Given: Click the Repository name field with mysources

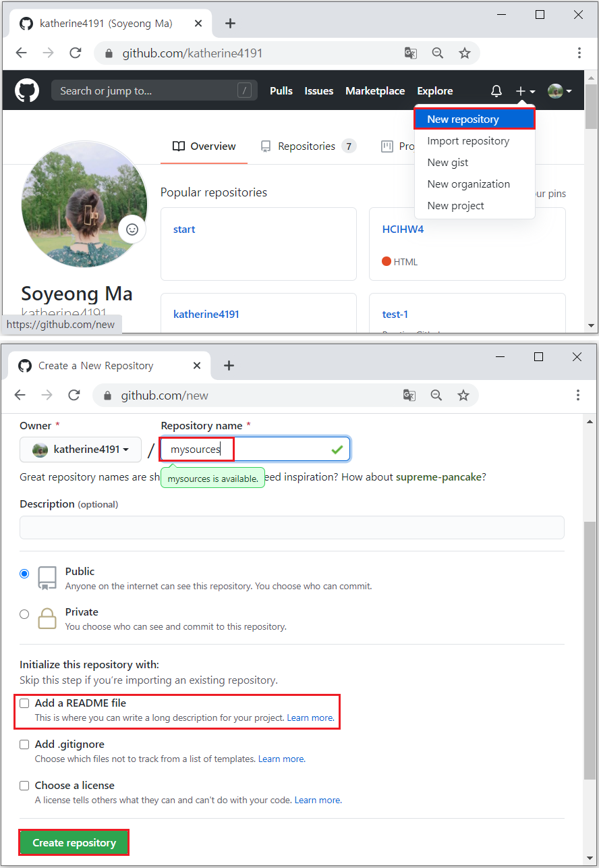Looking at the screenshot, I should tap(255, 450).
